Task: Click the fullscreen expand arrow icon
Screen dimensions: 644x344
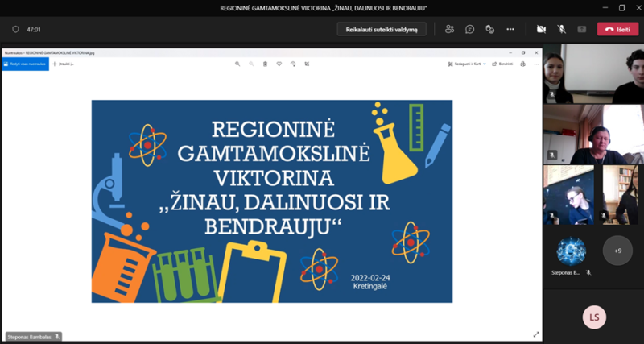Action: pos(535,334)
